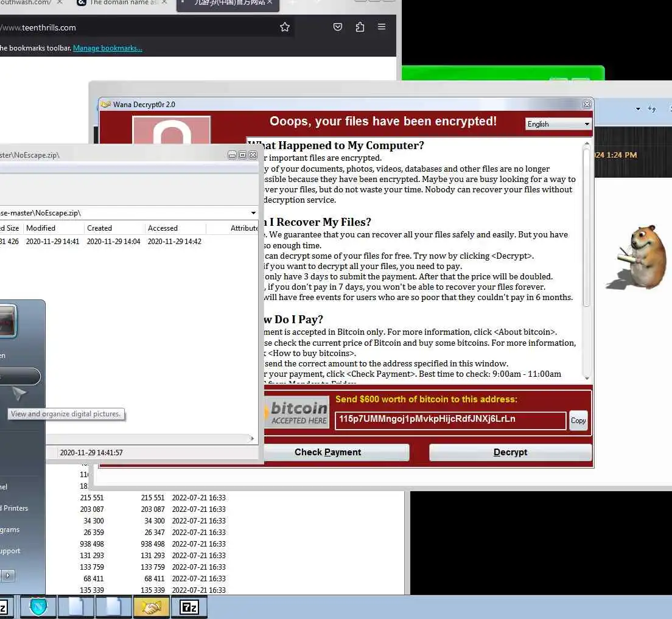Sort by Accessed column in 7-Zip

(175, 228)
